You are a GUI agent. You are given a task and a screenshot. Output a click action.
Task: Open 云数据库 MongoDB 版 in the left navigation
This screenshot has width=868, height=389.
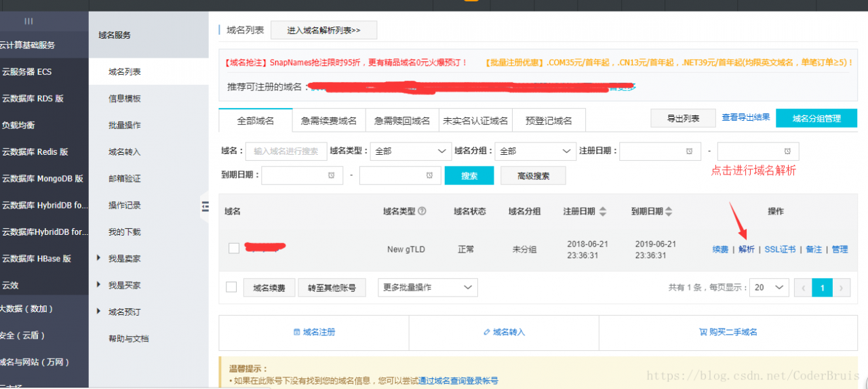pyautogui.click(x=44, y=179)
